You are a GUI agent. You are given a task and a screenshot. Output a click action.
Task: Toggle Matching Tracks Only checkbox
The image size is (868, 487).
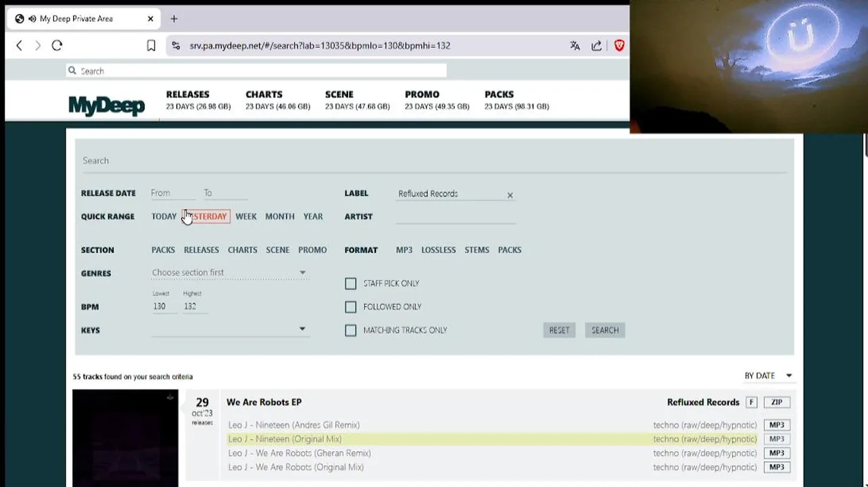350,330
